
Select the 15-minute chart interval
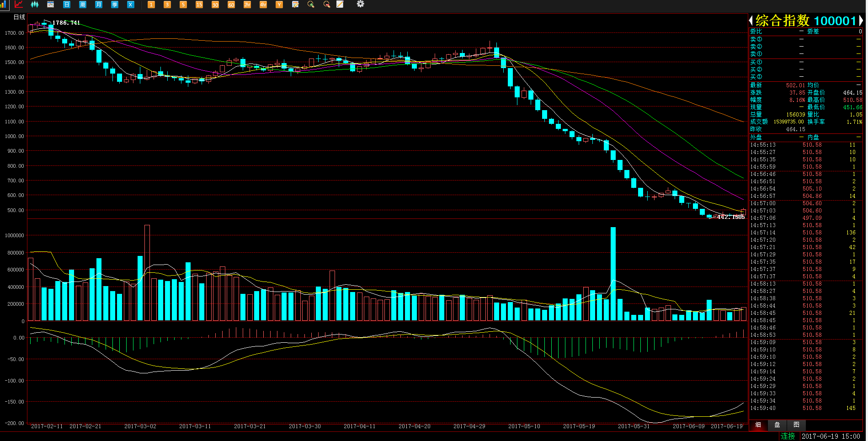tap(199, 5)
